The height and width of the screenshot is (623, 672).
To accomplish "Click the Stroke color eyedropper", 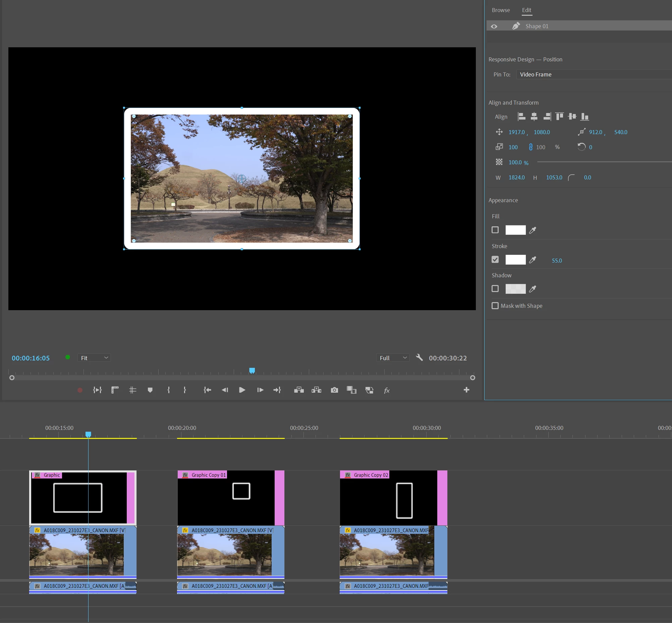I will coord(533,260).
